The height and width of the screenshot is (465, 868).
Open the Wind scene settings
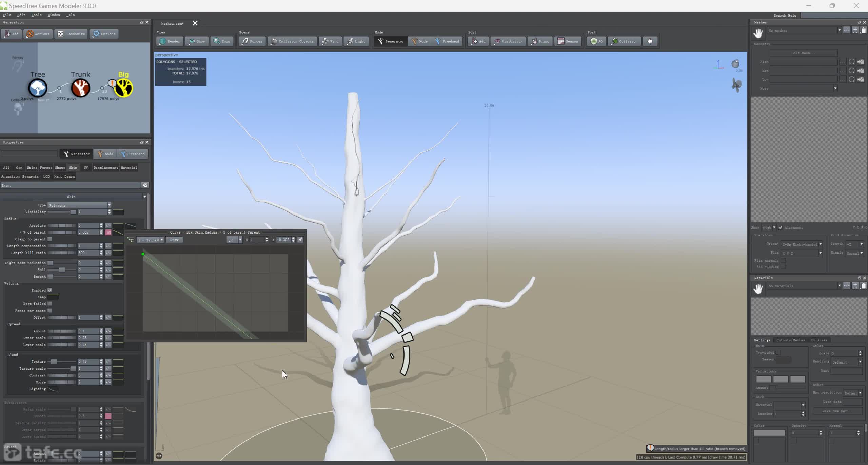point(330,41)
